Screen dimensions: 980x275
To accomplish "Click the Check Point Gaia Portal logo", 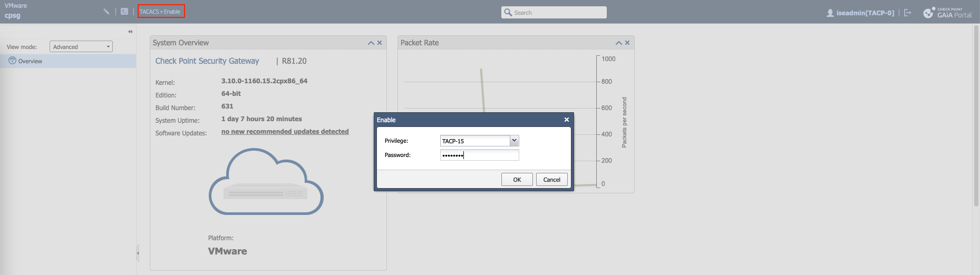I will (947, 13).
